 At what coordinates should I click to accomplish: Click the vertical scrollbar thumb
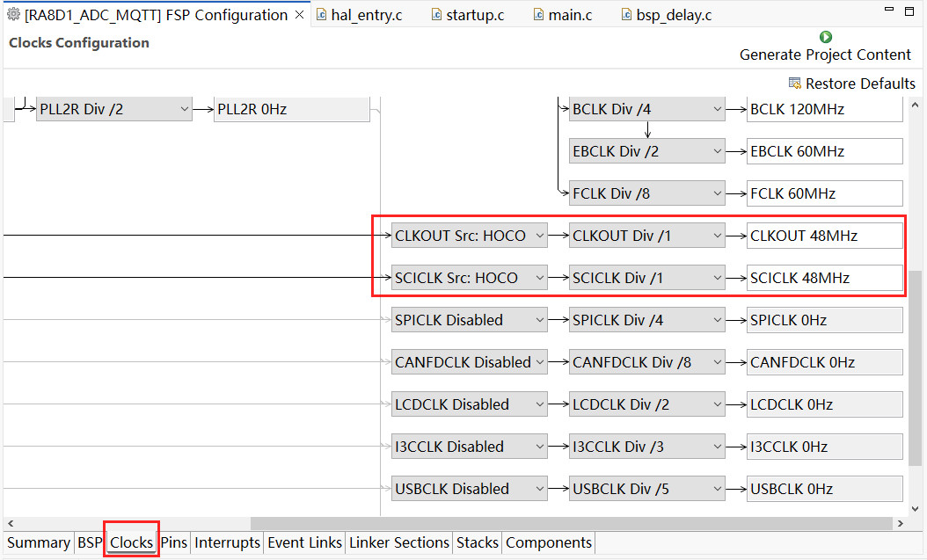(915, 369)
